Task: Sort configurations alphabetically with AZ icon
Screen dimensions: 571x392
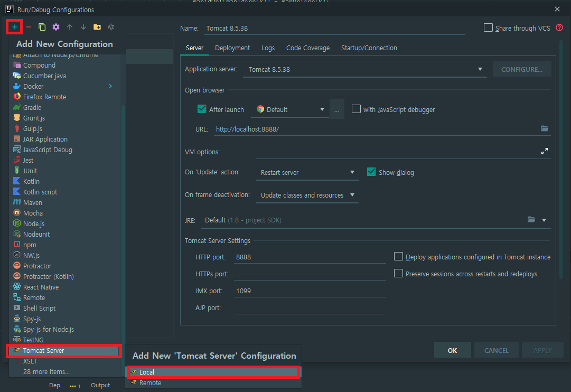Action: (111, 27)
